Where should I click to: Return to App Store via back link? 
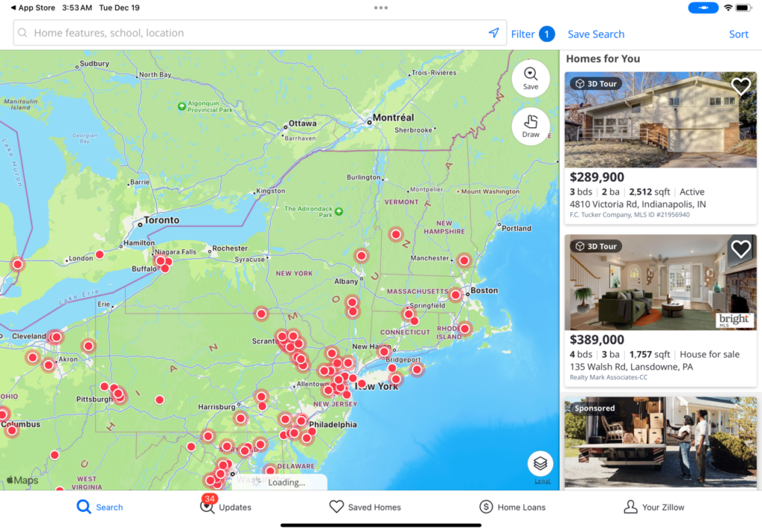[x=33, y=7]
